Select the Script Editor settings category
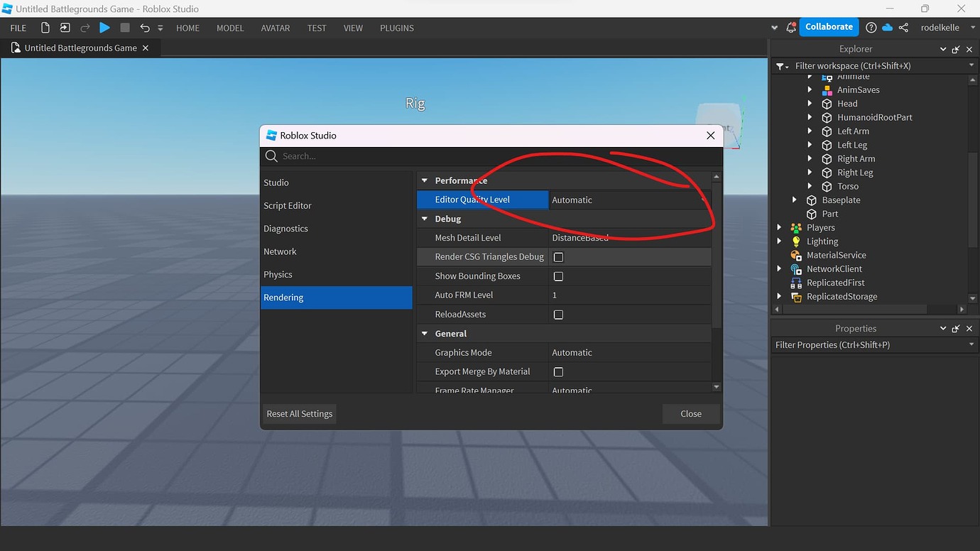 288,206
